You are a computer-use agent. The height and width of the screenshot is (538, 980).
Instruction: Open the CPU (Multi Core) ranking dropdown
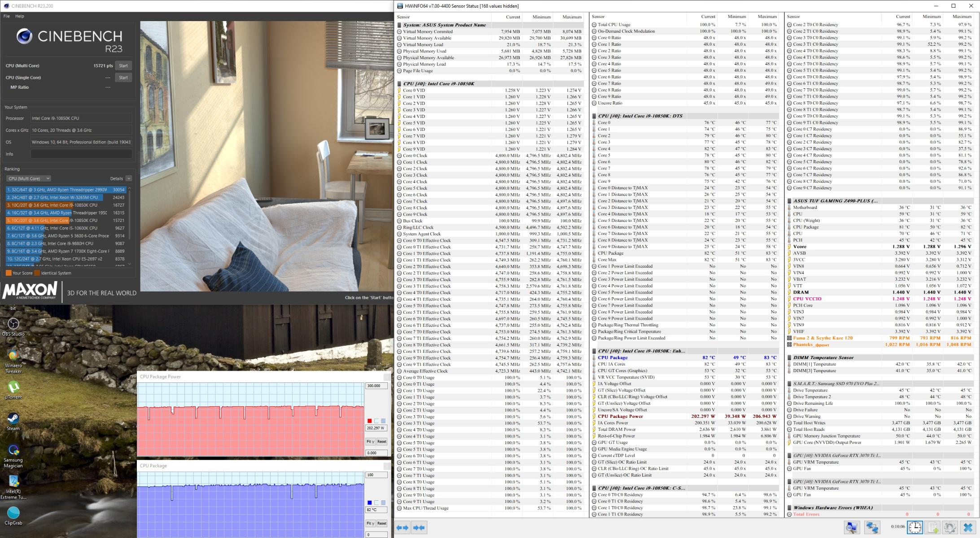[x=29, y=178]
